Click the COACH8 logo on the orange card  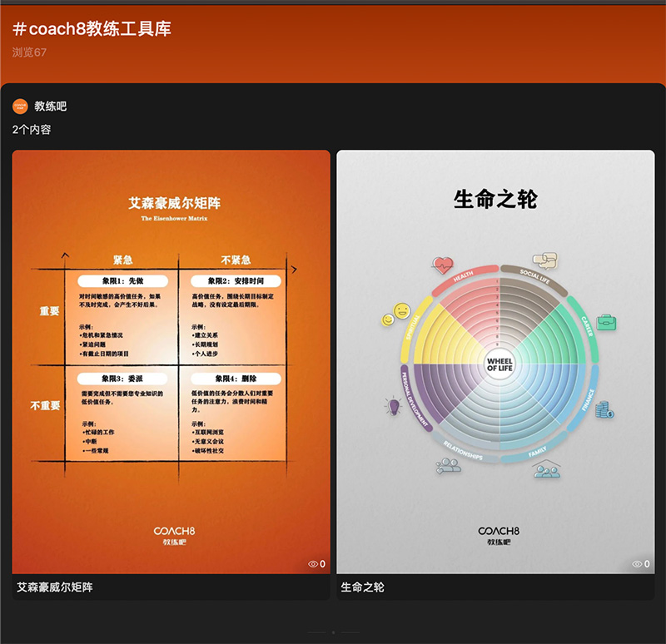(x=174, y=530)
